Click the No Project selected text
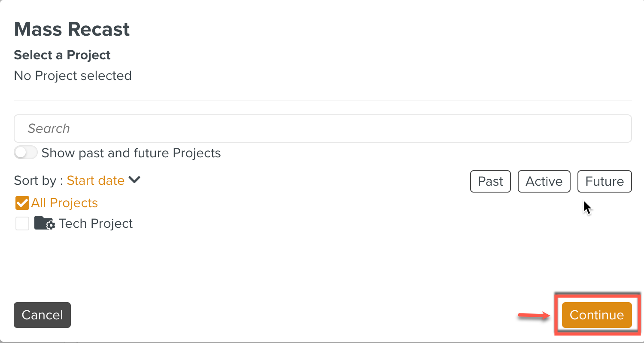The width and height of the screenshot is (644, 343). [73, 76]
